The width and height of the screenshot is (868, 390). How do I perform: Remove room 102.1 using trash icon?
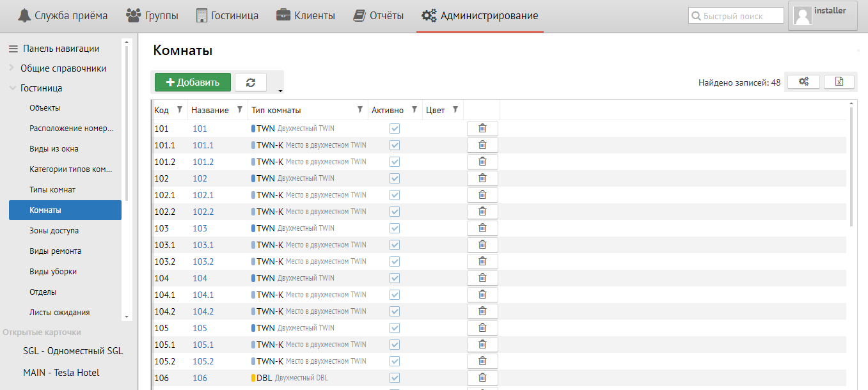click(482, 195)
